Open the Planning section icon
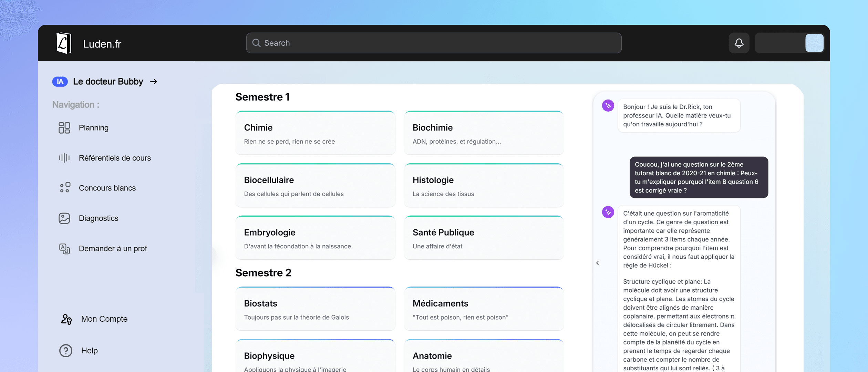This screenshot has width=868, height=372. coord(64,127)
